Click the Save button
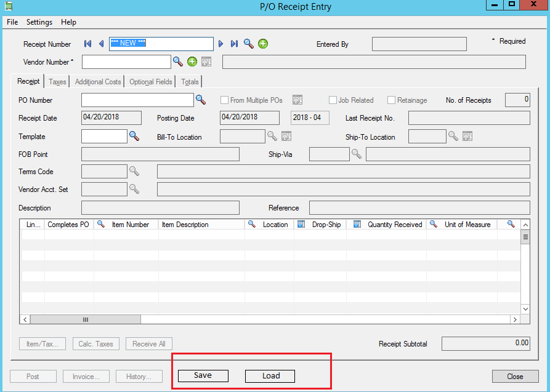Viewport: 550px width, 392px height. coord(203,375)
